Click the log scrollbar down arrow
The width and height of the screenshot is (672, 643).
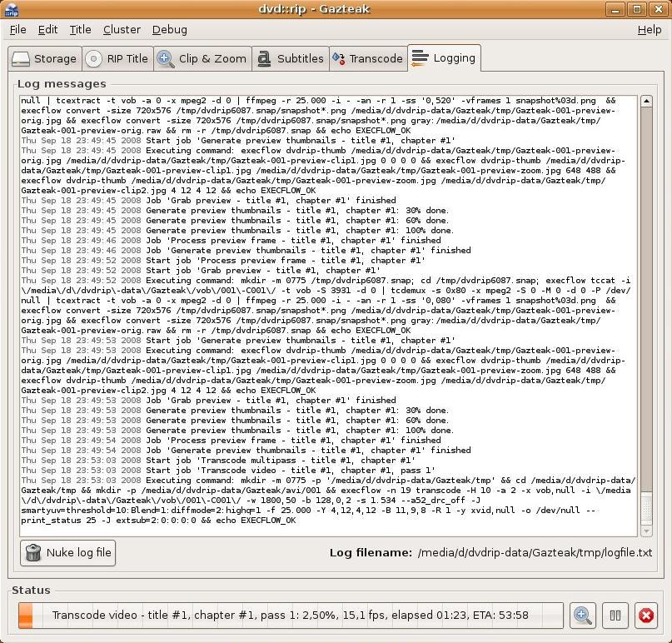(x=646, y=531)
